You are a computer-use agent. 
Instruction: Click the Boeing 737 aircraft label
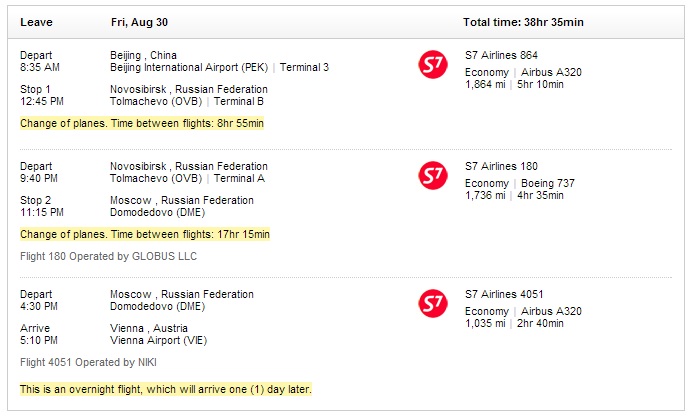[548, 183]
